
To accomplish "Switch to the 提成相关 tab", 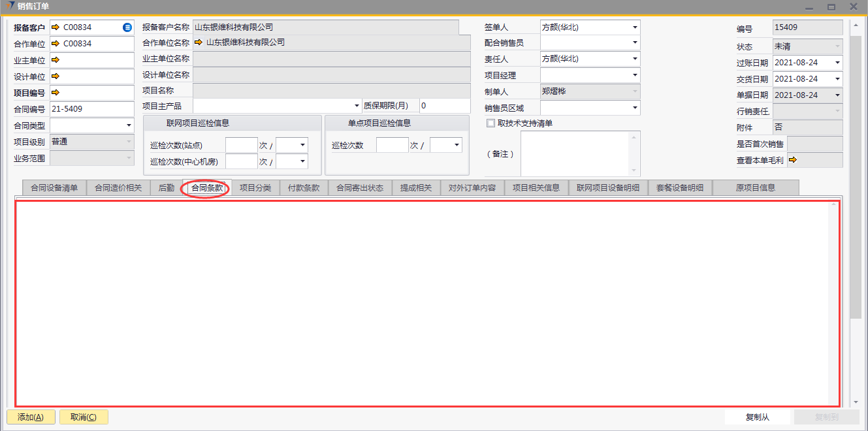I will tap(416, 188).
